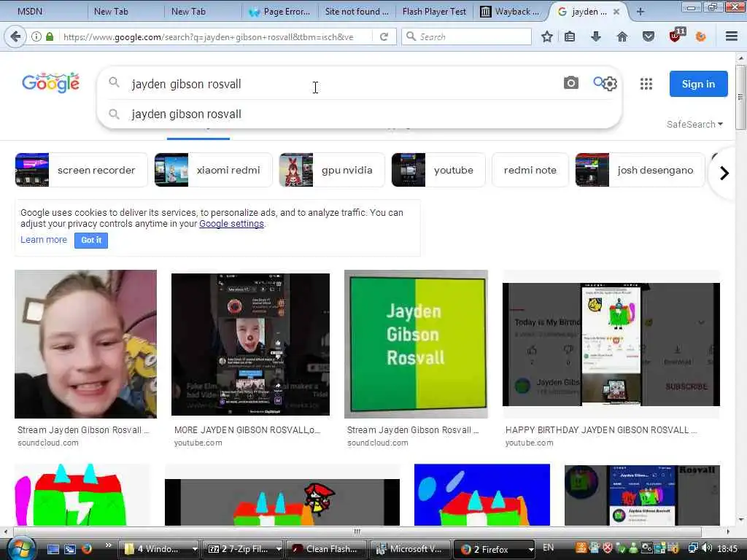Open the bookmarks list icon

tap(570, 36)
